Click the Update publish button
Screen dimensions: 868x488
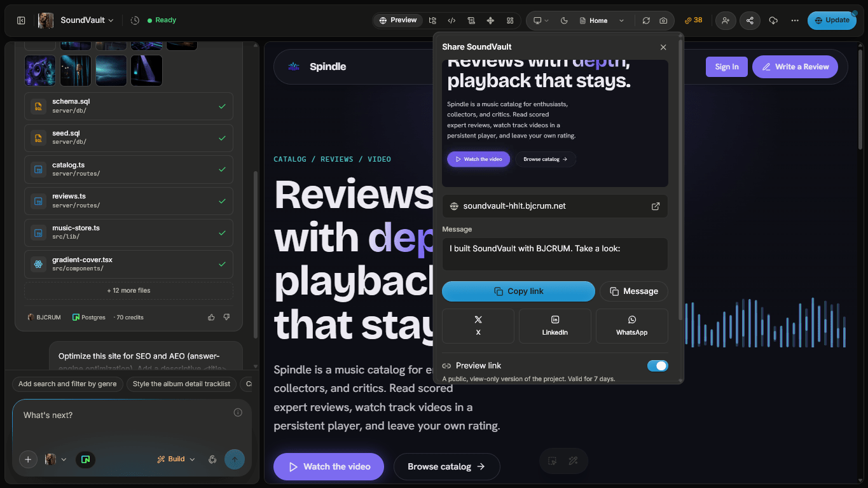pos(832,20)
